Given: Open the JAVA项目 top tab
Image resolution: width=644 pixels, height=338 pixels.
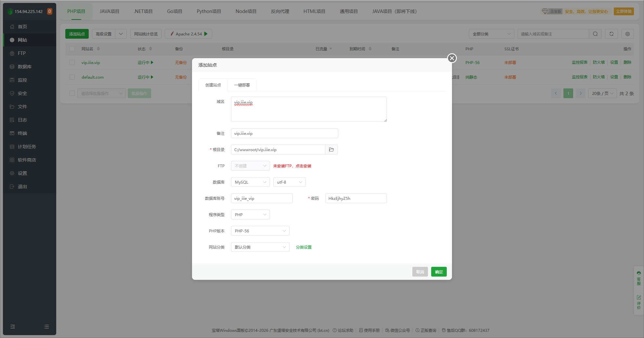Looking at the screenshot, I should (x=109, y=11).
